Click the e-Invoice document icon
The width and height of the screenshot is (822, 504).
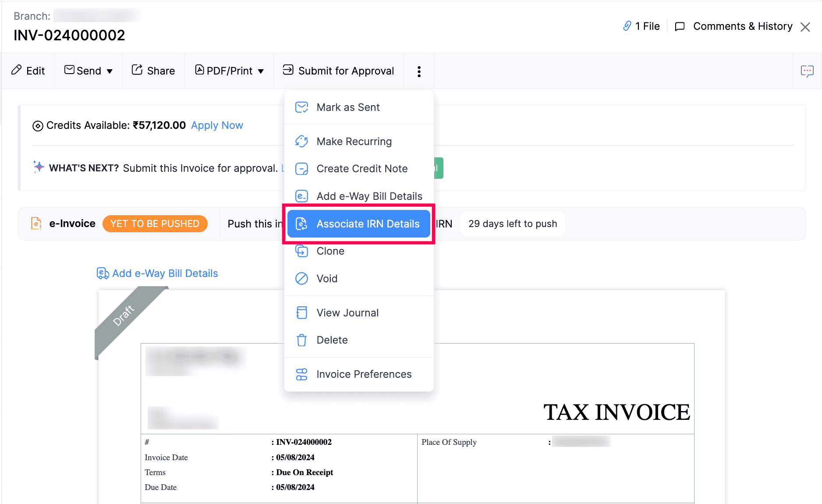(x=36, y=224)
